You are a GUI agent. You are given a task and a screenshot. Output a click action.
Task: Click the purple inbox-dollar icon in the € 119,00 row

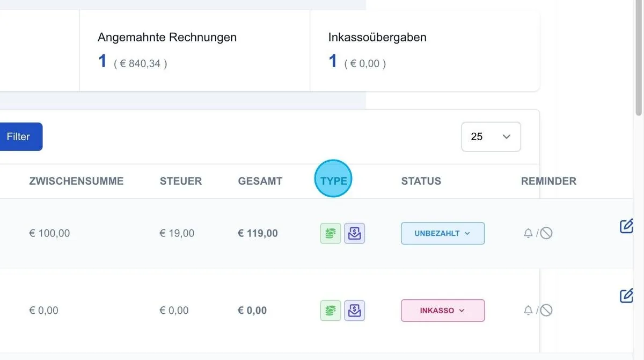click(354, 233)
